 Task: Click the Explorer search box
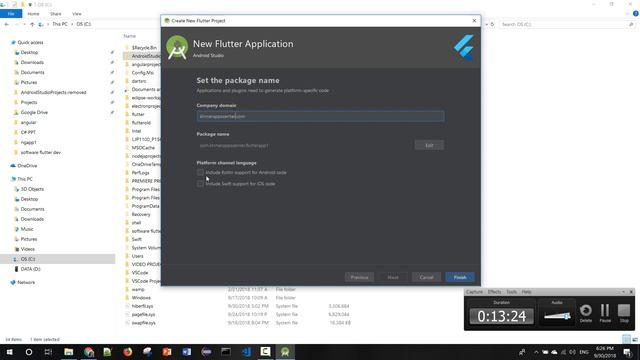(567, 24)
